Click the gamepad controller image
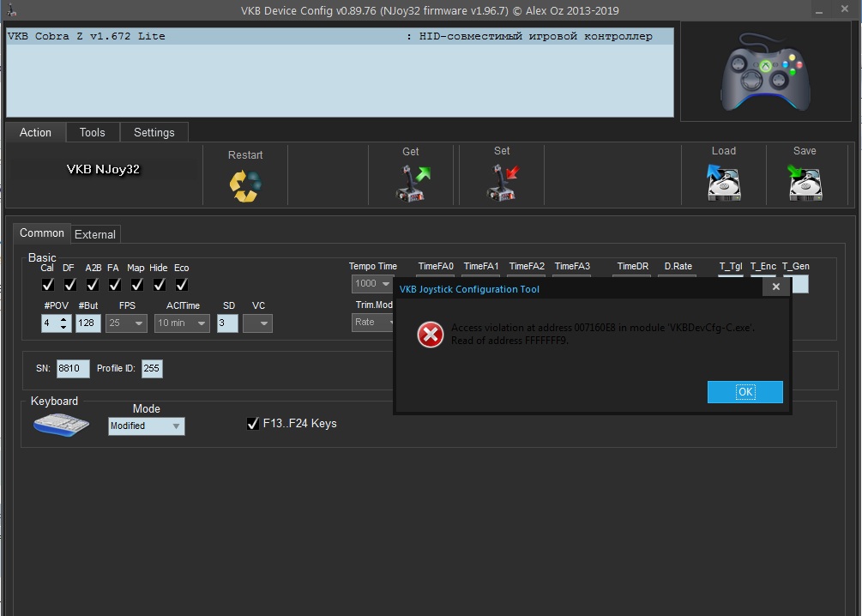This screenshot has height=616, width=862. 765,71
